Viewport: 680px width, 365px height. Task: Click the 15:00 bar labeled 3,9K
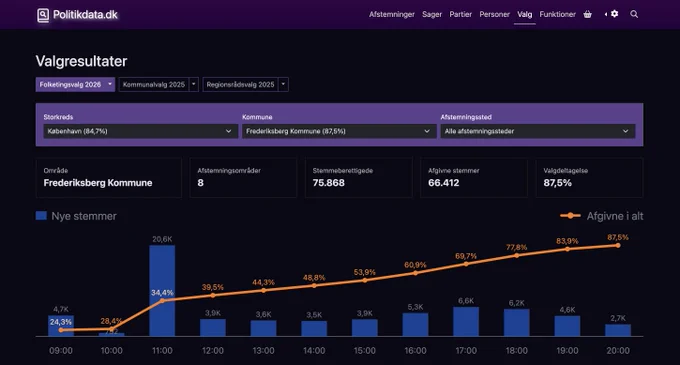[365, 327]
